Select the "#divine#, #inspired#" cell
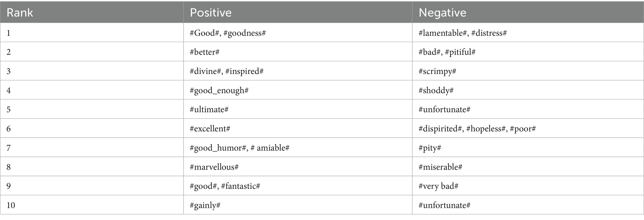The image size is (644, 220). tap(227, 71)
